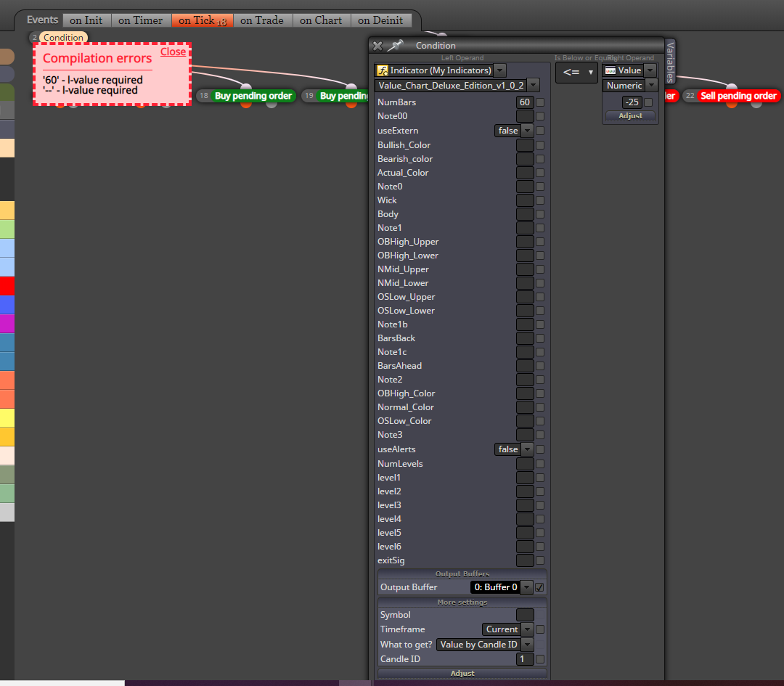Image resolution: width=784 pixels, height=686 pixels.
Task: Click the Adjust button under right operand
Action: coord(631,115)
